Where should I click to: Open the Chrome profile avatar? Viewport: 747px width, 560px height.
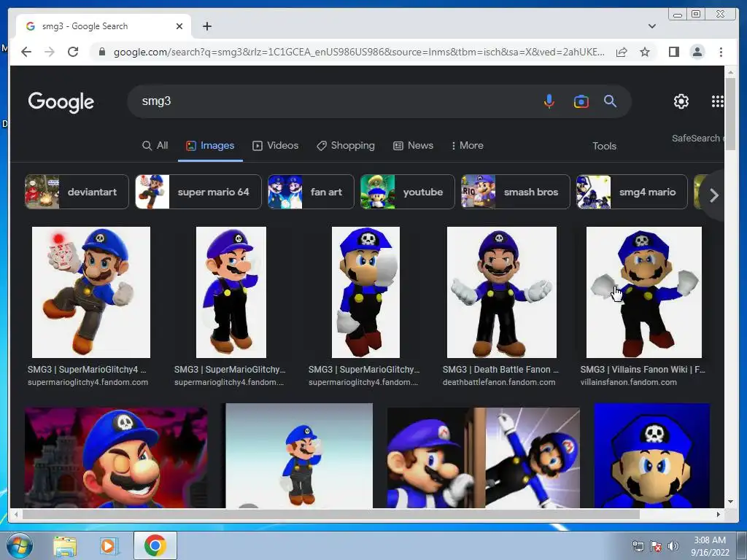(x=697, y=52)
